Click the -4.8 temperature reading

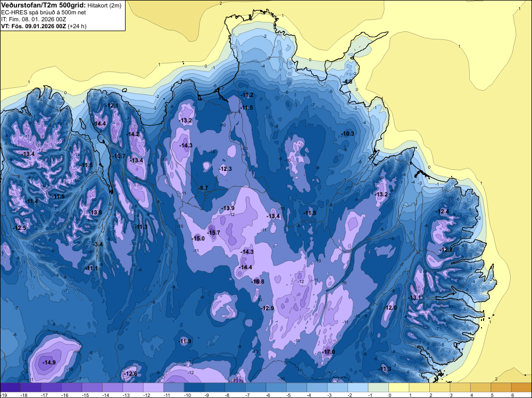348,82
